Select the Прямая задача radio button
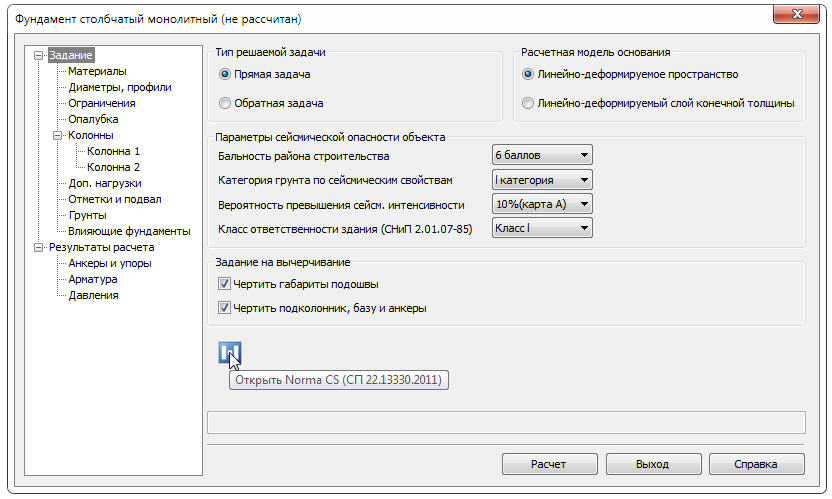Image resolution: width=832 pixels, height=499 pixels. (x=225, y=75)
